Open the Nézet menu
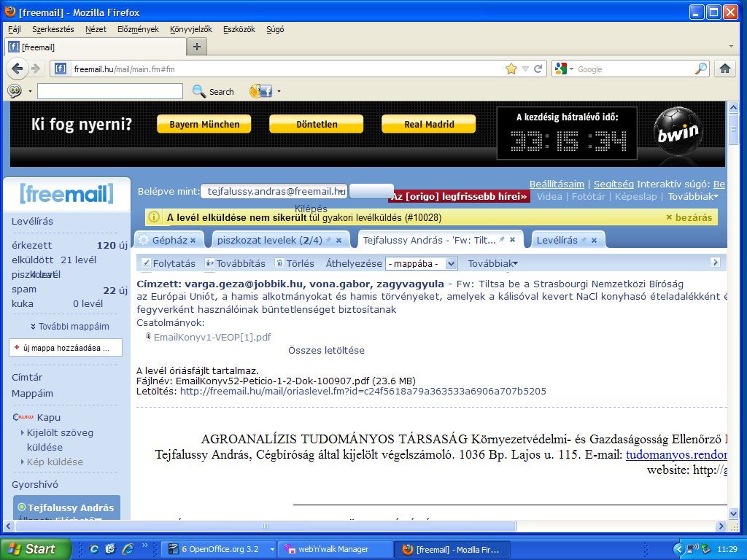747x560 pixels. coord(96,29)
